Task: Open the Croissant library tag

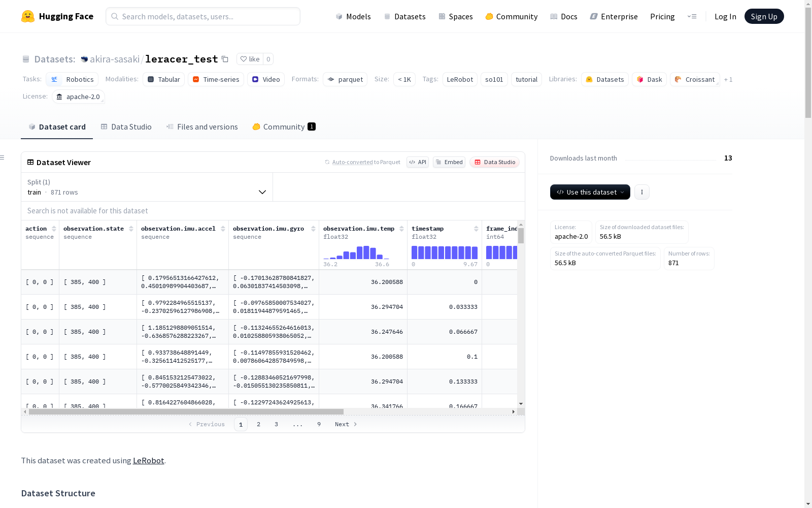Action: [x=695, y=79]
